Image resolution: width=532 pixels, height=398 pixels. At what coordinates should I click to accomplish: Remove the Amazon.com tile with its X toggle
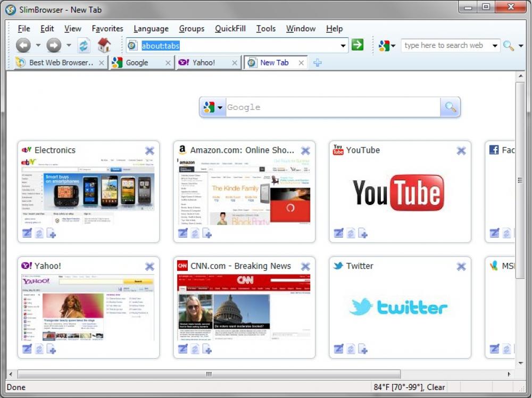point(305,151)
